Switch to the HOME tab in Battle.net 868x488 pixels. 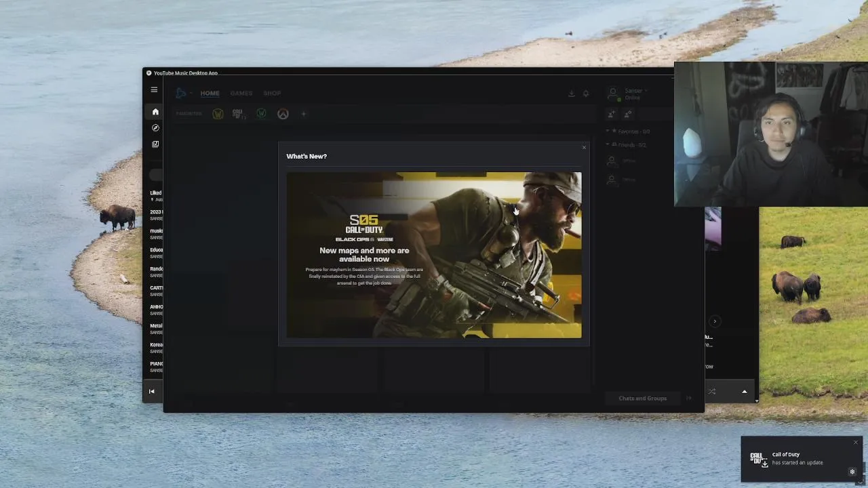(x=210, y=94)
